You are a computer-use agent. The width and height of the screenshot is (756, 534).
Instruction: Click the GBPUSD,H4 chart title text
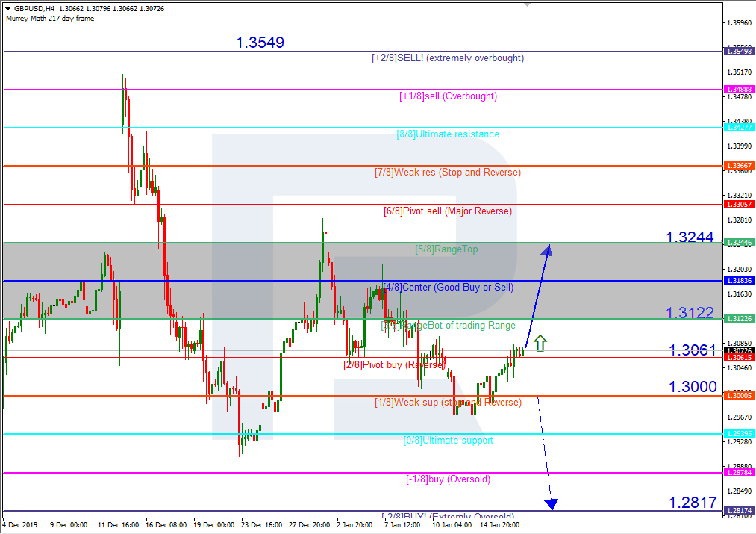tap(34, 9)
